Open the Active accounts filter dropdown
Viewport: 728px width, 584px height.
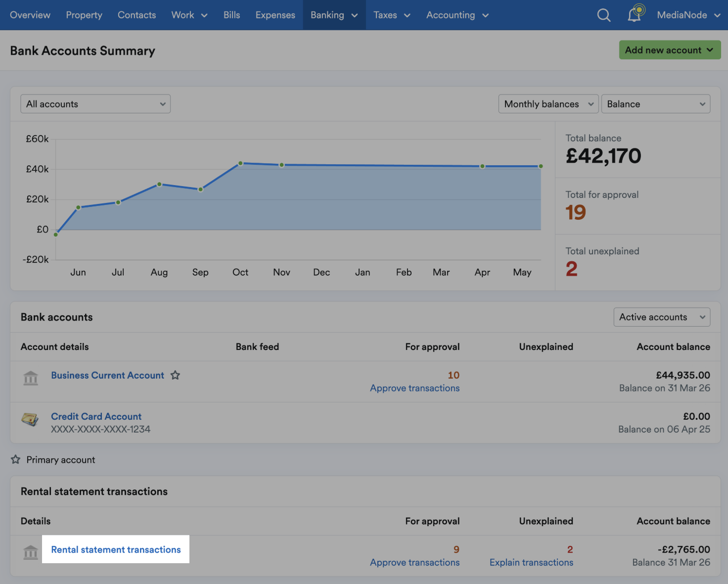662,317
